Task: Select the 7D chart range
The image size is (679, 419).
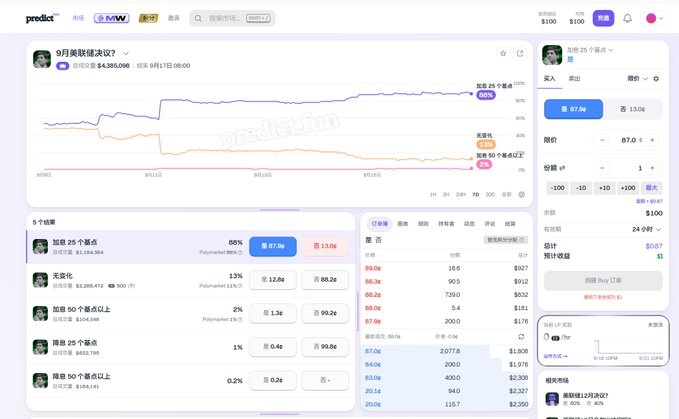Action: [x=475, y=195]
